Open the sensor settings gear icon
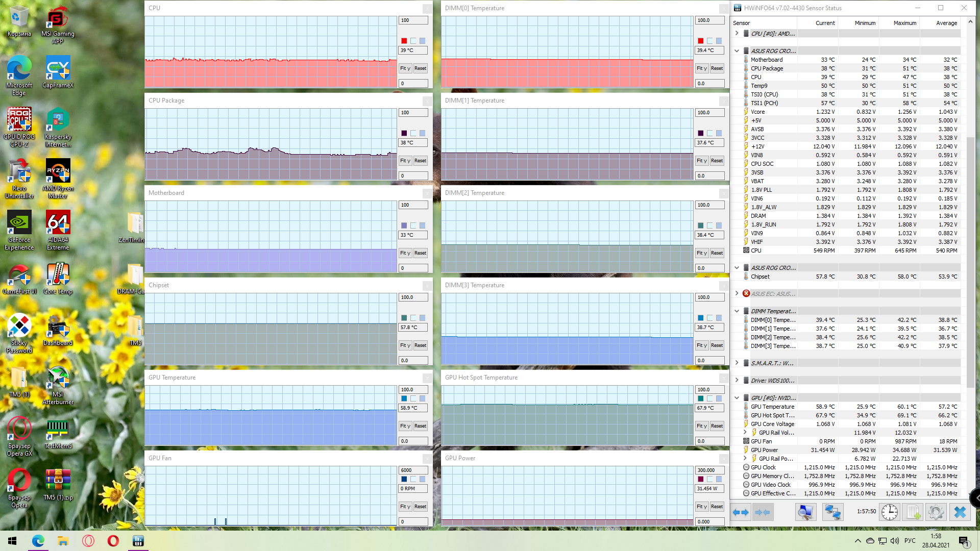The width and height of the screenshot is (980, 551). (936, 512)
